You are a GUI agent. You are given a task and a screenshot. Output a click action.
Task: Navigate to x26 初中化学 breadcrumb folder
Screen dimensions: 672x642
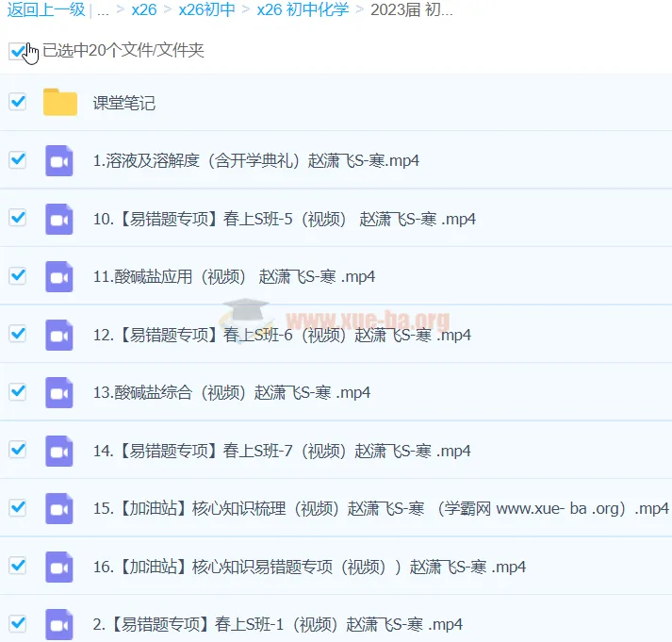[303, 9]
